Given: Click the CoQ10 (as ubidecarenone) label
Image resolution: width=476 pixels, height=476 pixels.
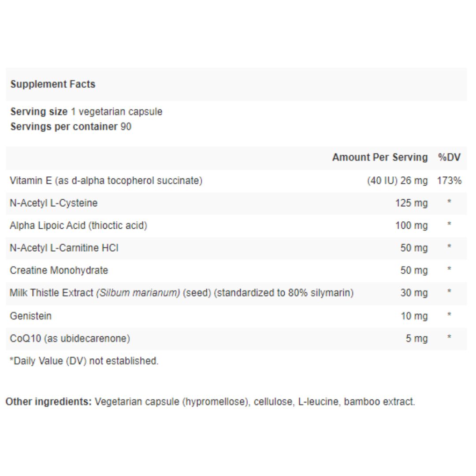Looking at the screenshot, I should point(70,338).
